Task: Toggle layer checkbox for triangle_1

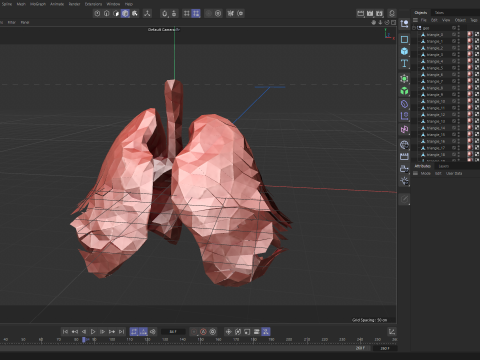Action: [x=454, y=41]
